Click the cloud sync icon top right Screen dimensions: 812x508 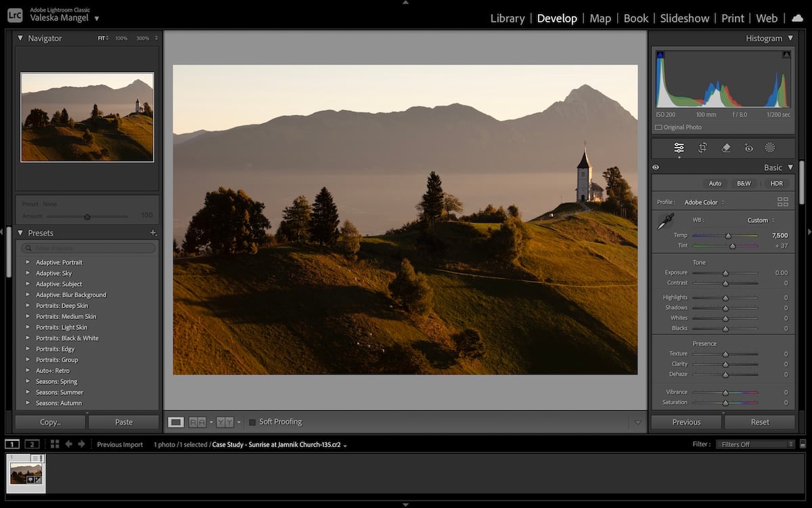click(797, 18)
